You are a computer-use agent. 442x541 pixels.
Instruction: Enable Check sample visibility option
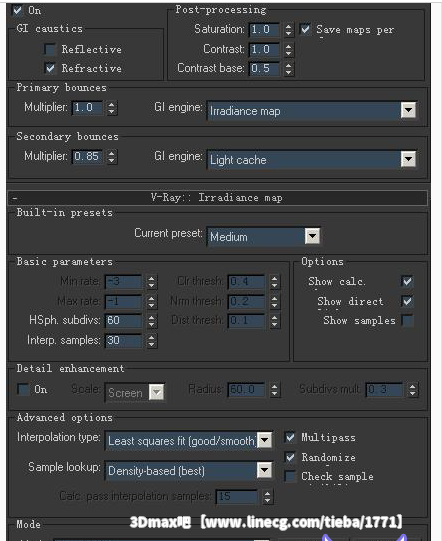(x=290, y=476)
